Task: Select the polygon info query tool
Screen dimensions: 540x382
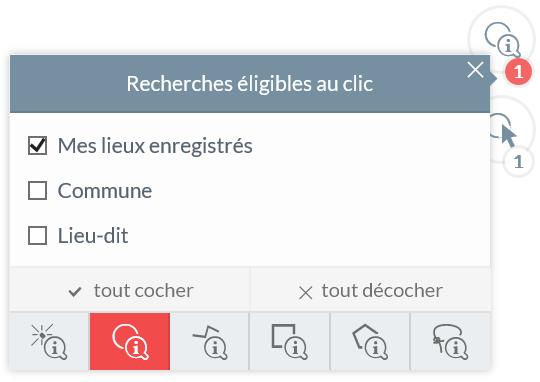Action: 370,341
